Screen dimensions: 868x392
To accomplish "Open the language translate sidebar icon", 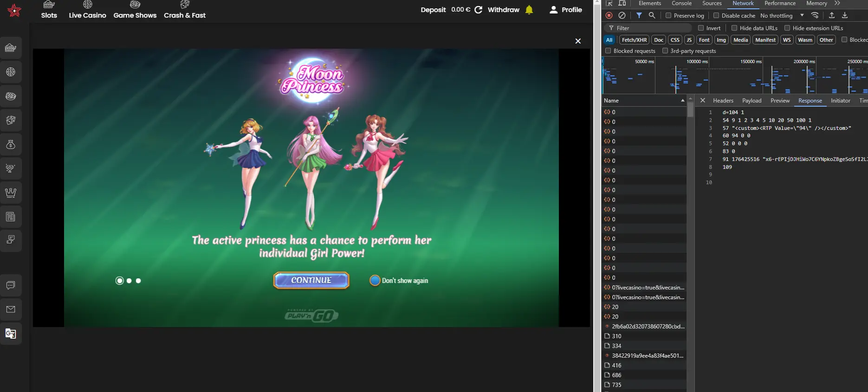I will (x=11, y=334).
